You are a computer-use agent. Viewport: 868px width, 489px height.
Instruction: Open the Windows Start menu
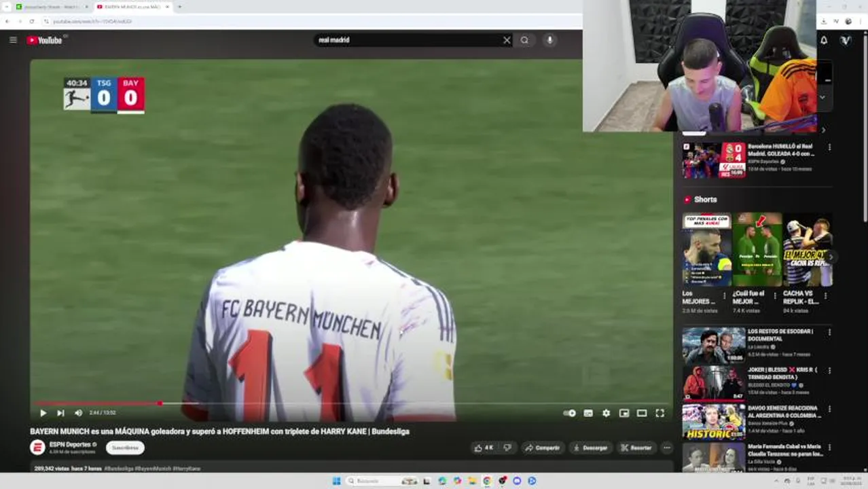click(x=336, y=481)
